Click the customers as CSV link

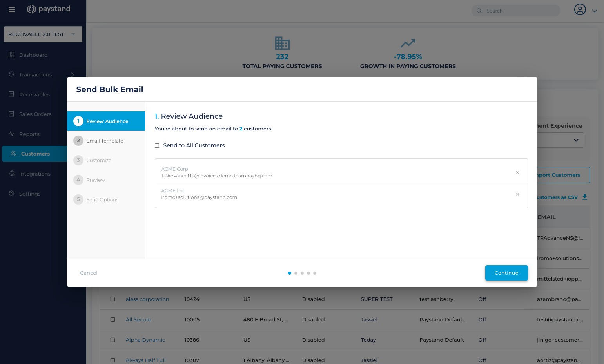click(557, 197)
